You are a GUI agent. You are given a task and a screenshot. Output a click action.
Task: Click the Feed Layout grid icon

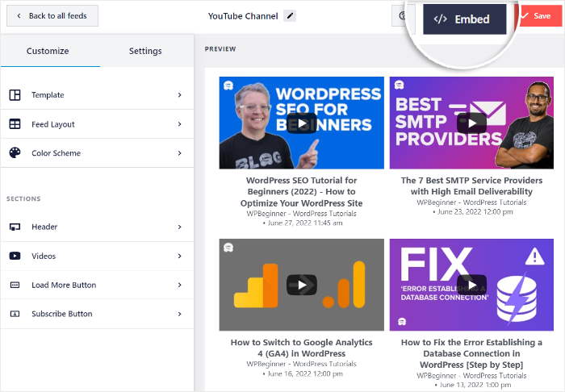pyautogui.click(x=15, y=124)
